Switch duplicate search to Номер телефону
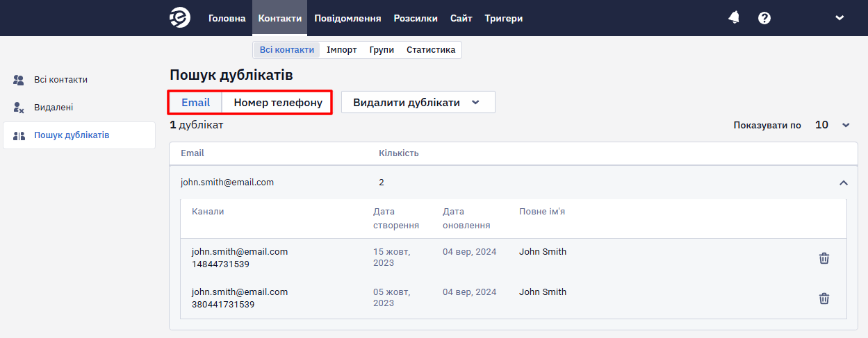The width and height of the screenshot is (868, 338). click(x=278, y=102)
